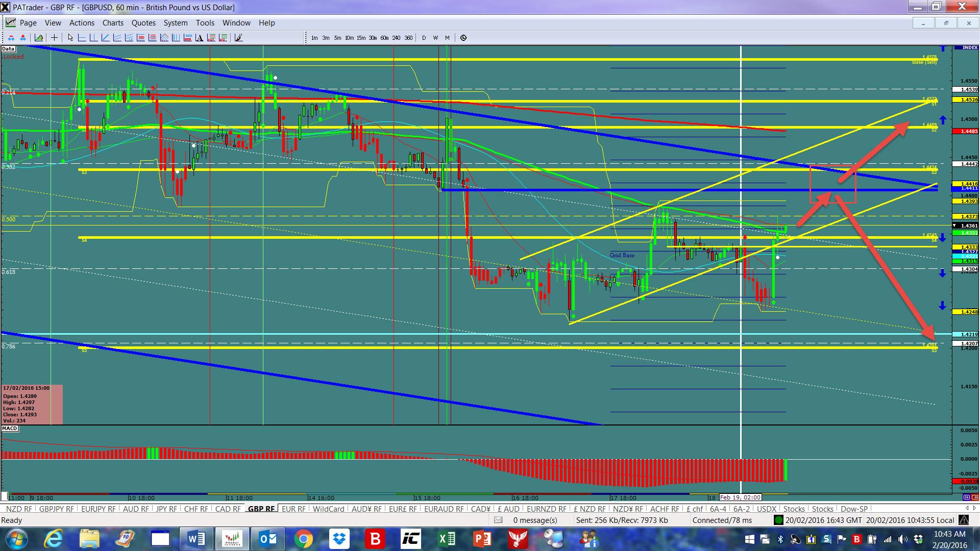Open the Actions menu
This screenshot has height=551, width=980.
coord(82,22)
